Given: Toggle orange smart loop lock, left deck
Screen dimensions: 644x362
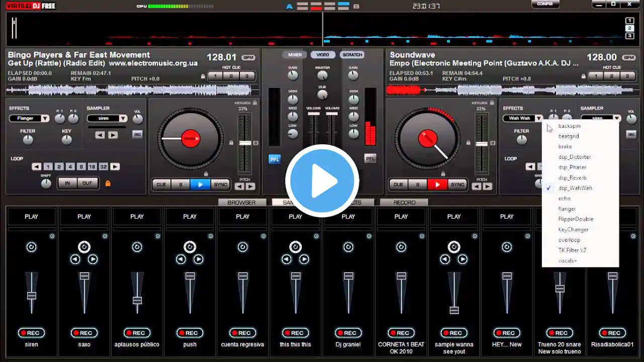Looking at the screenshot, I should tap(108, 184).
